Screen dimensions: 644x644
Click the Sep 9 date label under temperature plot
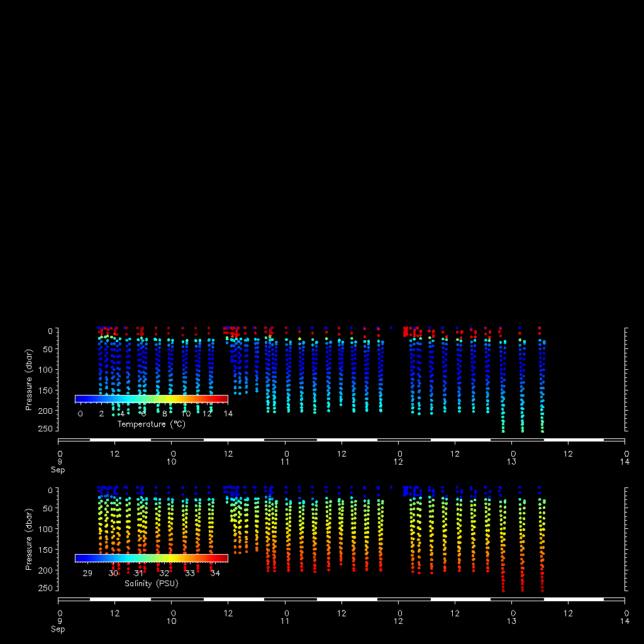(x=58, y=466)
